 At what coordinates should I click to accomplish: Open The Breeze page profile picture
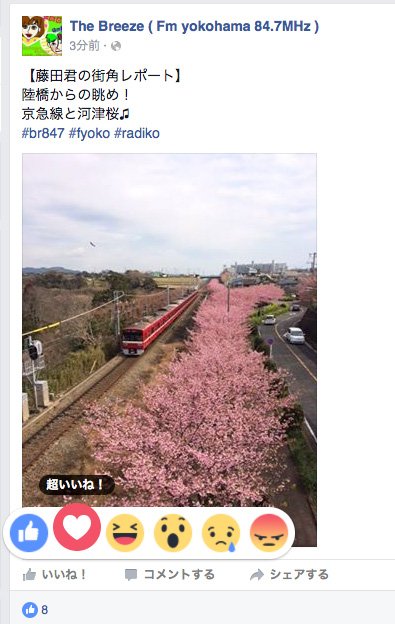tap(42, 36)
